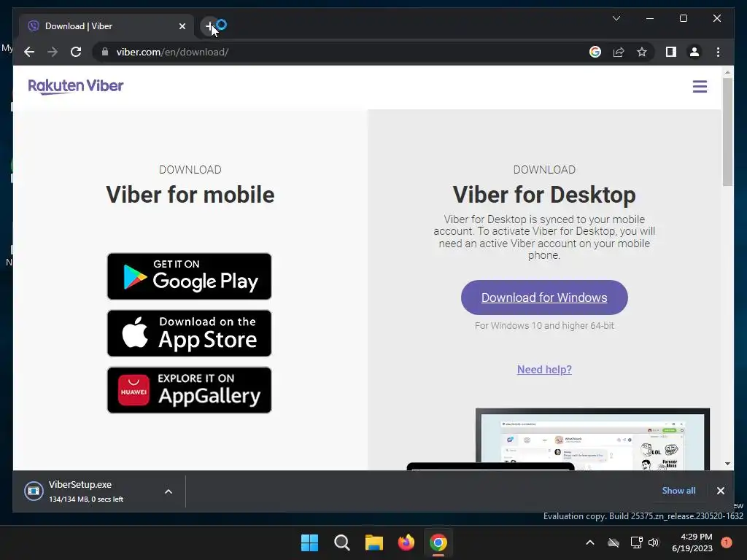Close the Download | Viber tab
This screenshot has width=747, height=560.
pos(182,26)
